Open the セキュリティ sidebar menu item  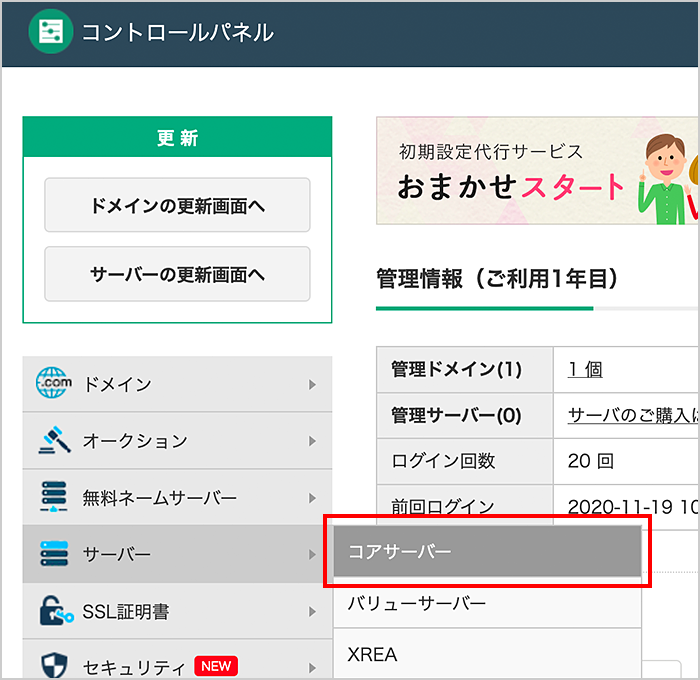[177, 660]
